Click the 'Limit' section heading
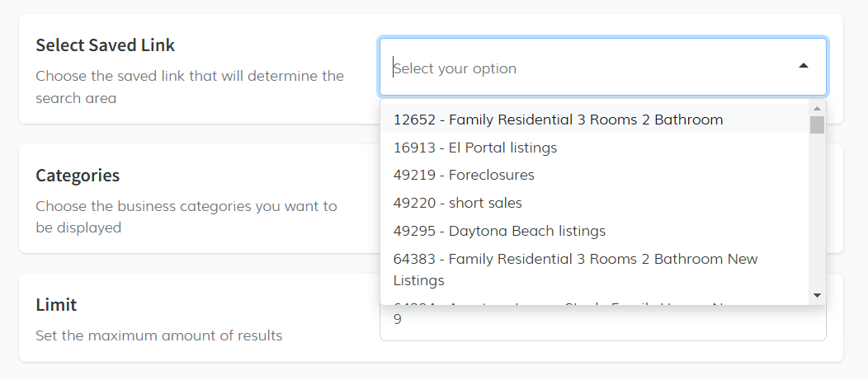The height and width of the screenshot is (380, 868). 56,305
